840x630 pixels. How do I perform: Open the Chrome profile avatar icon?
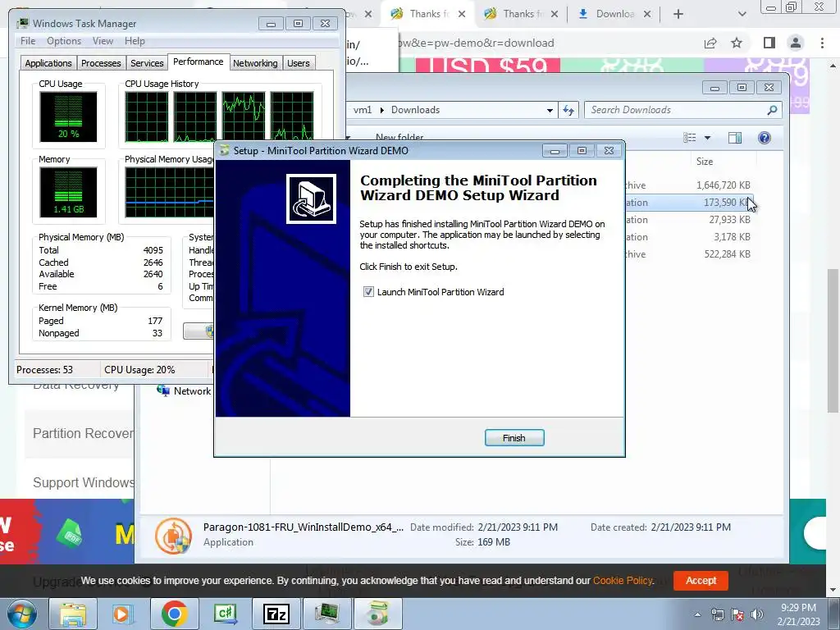click(796, 43)
